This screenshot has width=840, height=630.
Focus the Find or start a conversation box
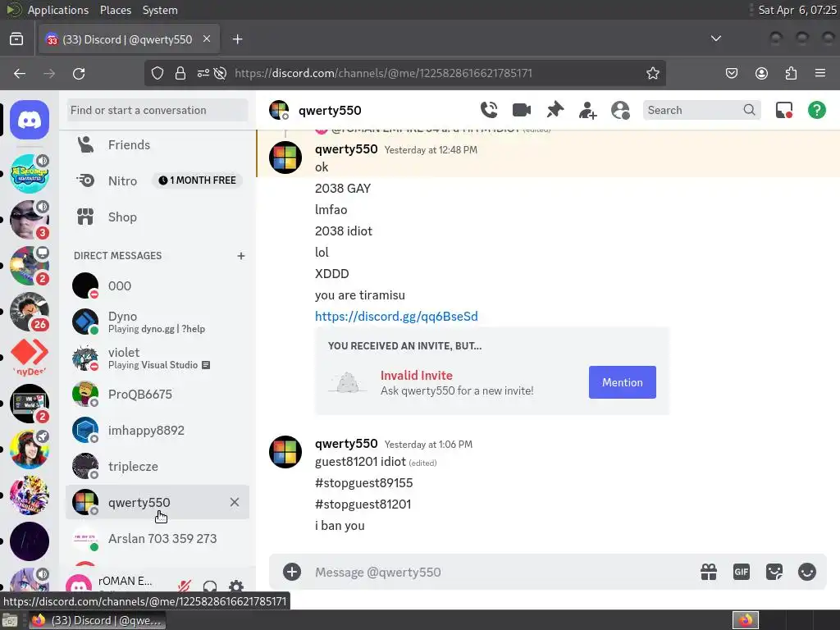pyautogui.click(x=157, y=111)
